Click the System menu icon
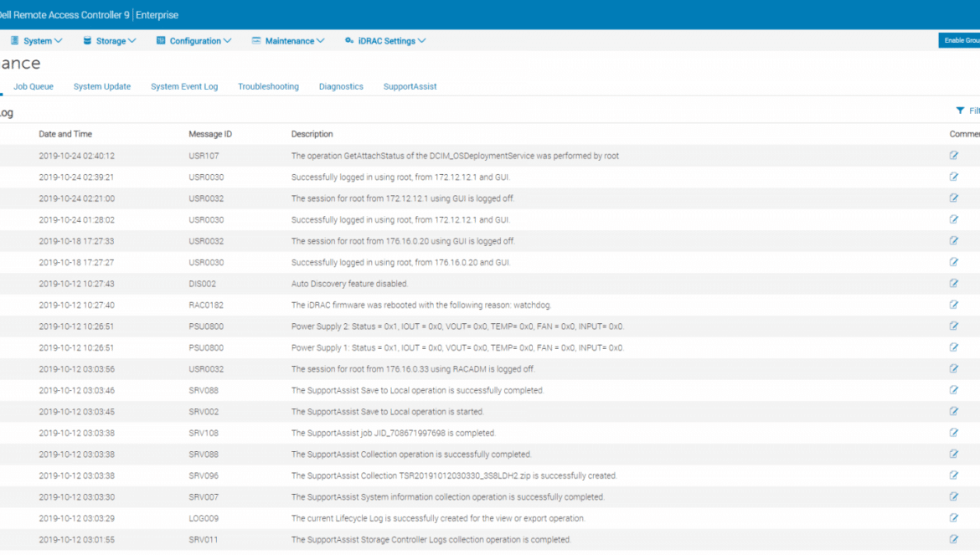The height and width of the screenshot is (555, 980). [14, 40]
